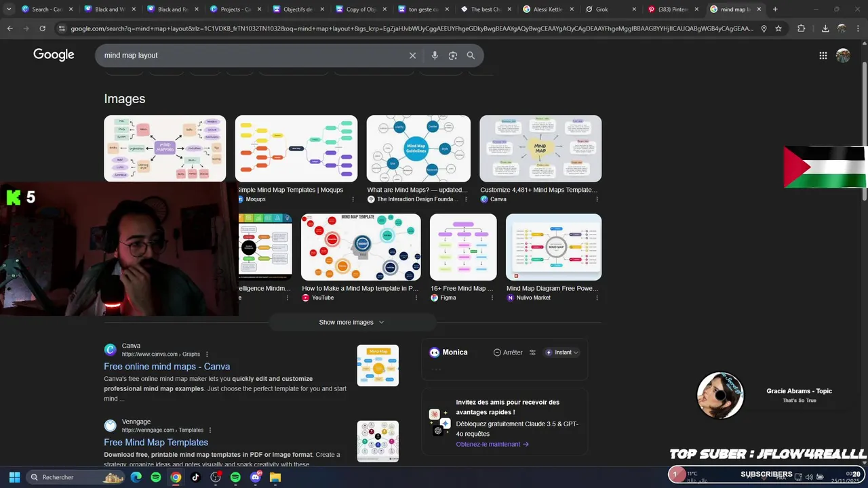Switch to 'Objectifs de' tab
Viewport: 868px width, 488px height.
pos(296,9)
